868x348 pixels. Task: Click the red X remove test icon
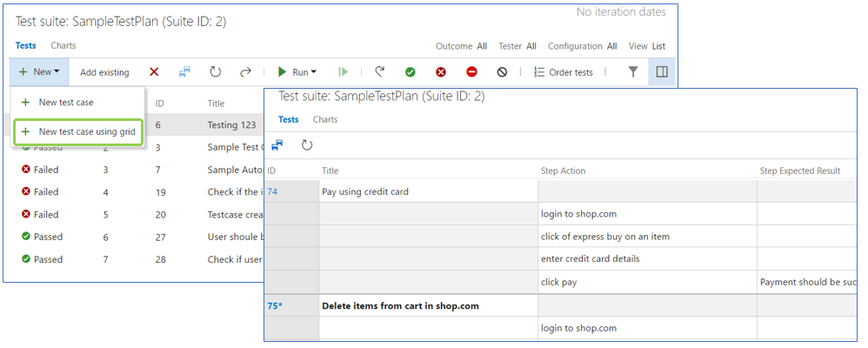click(154, 72)
